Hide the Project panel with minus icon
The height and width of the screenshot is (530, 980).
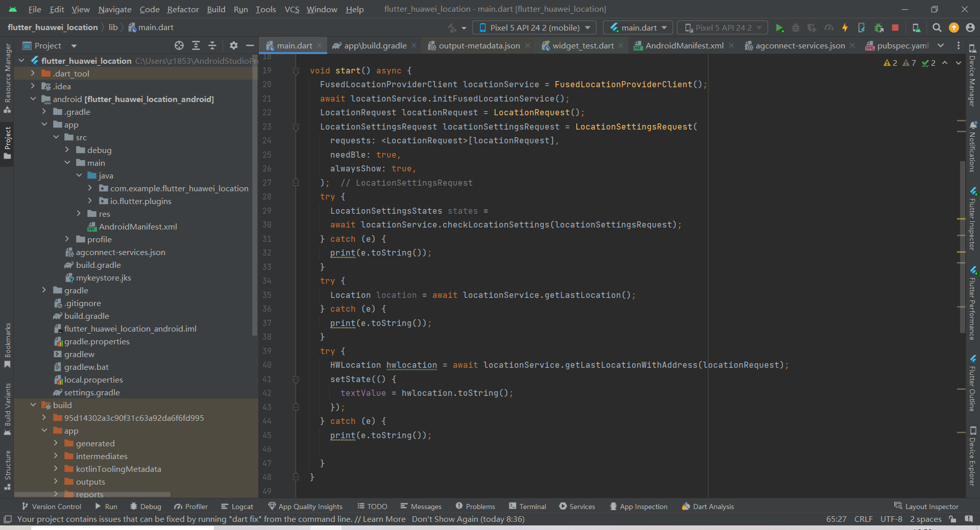click(250, 45)
